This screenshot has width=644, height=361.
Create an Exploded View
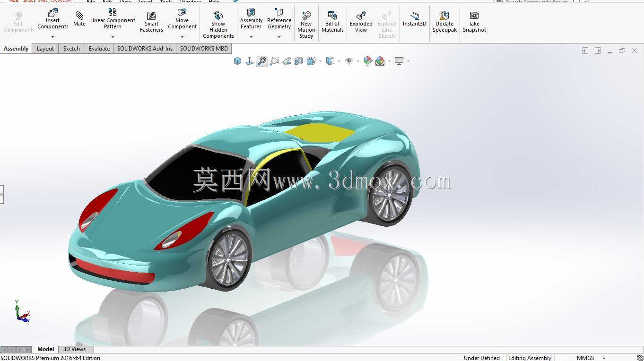(361, 22)
